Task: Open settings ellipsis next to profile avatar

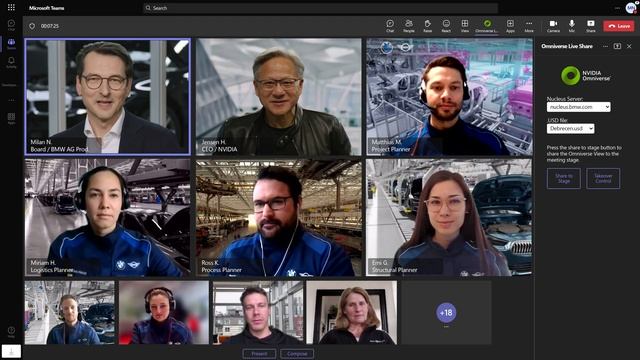Action: 617,8
